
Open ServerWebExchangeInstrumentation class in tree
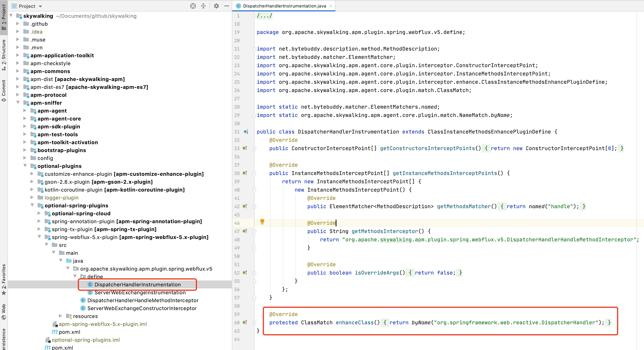pyautogui.click(x=140, y=292)
